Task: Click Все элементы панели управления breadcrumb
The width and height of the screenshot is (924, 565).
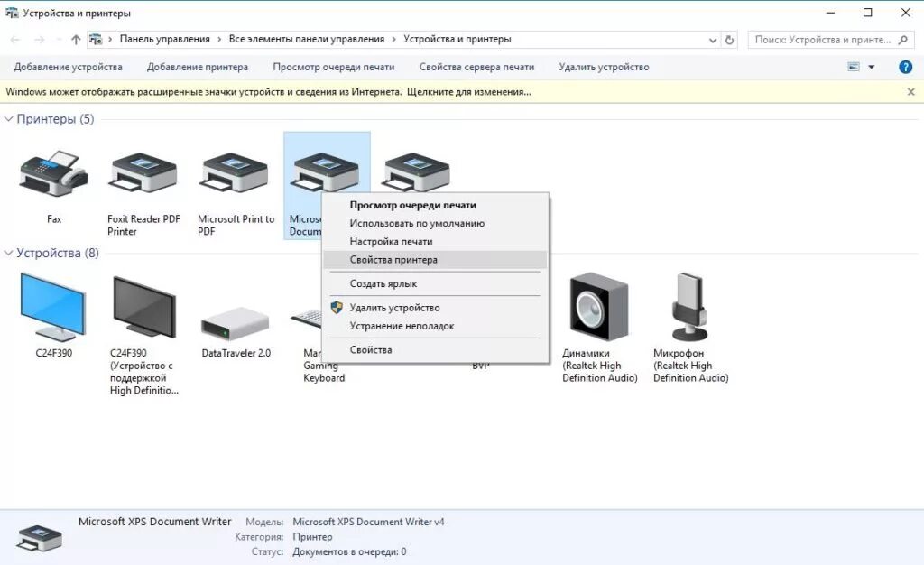Action: pyautogui.click(x=307, y=39)
